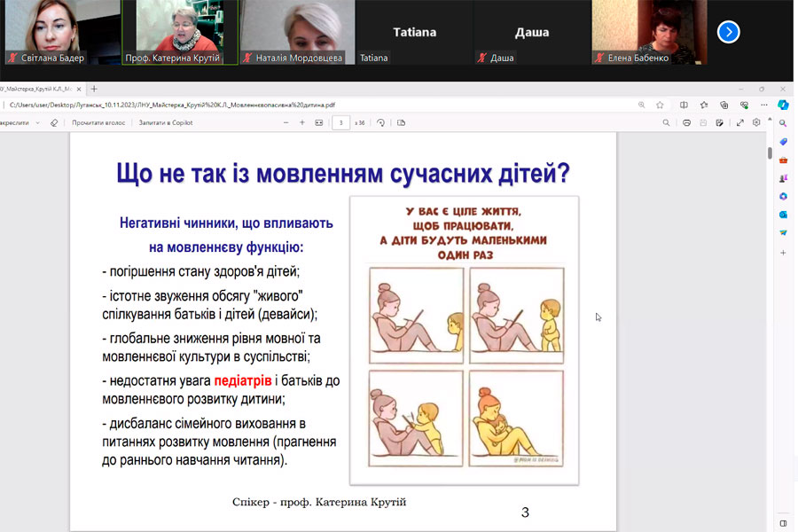This screenshot has height=532, width=798.
Task: Open Edge settings and more menu
Action: [764, 105]
